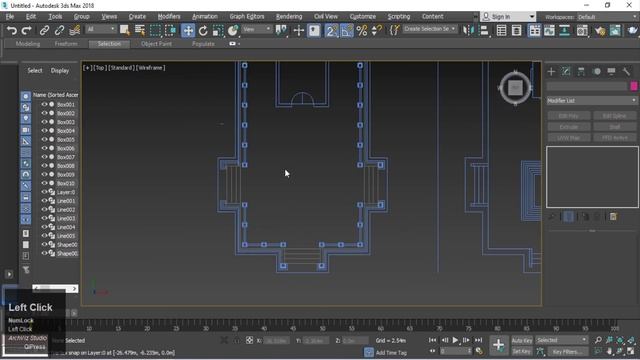Open the Curve Editor icon

[x=549, y=30]
